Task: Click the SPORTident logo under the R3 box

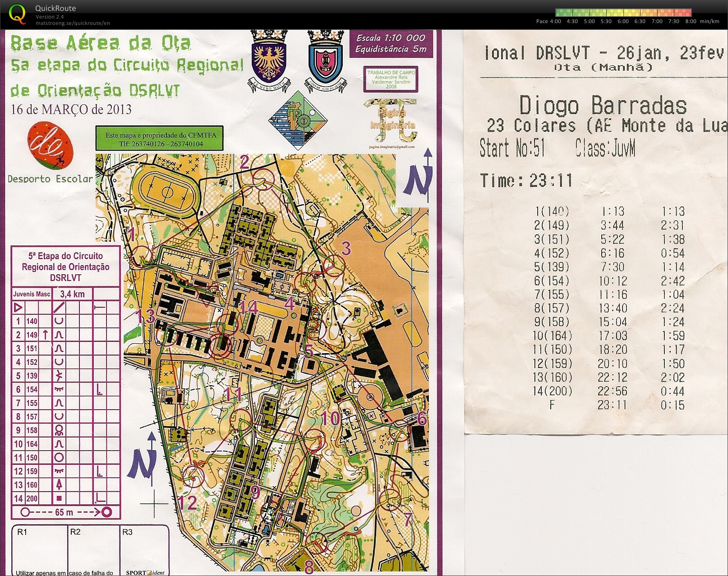Action: [x=145, y=572]
